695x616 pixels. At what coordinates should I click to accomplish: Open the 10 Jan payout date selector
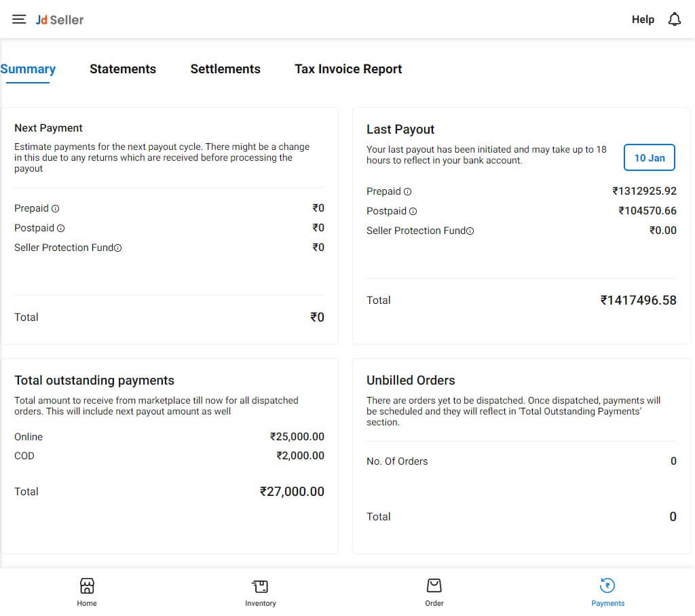[649, 157]
